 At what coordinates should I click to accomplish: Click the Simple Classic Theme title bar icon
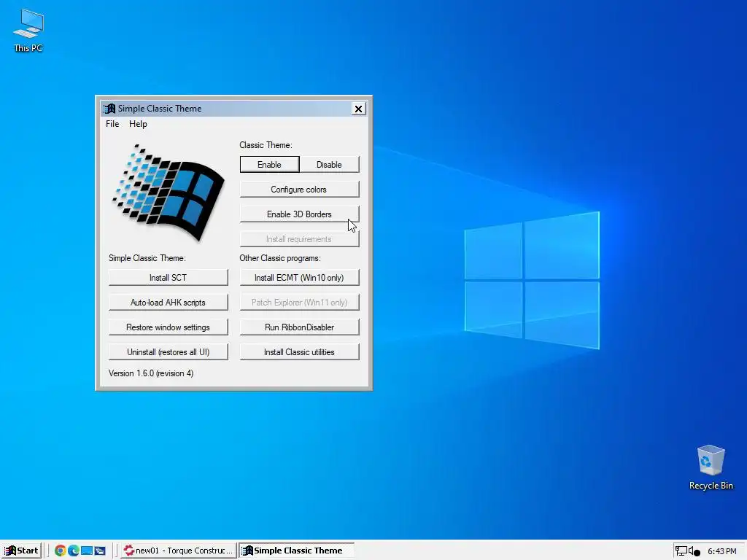tap(109, 109)
